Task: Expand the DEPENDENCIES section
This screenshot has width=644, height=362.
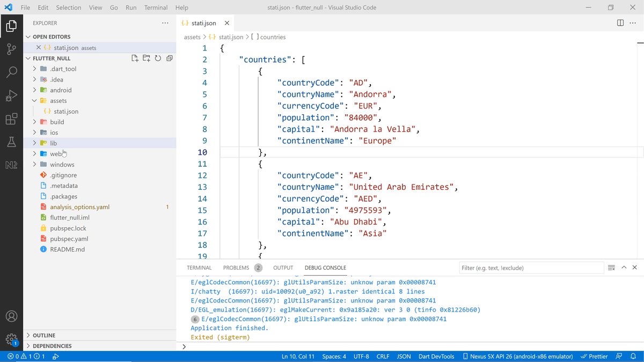Action: click(x=52, y=346)
